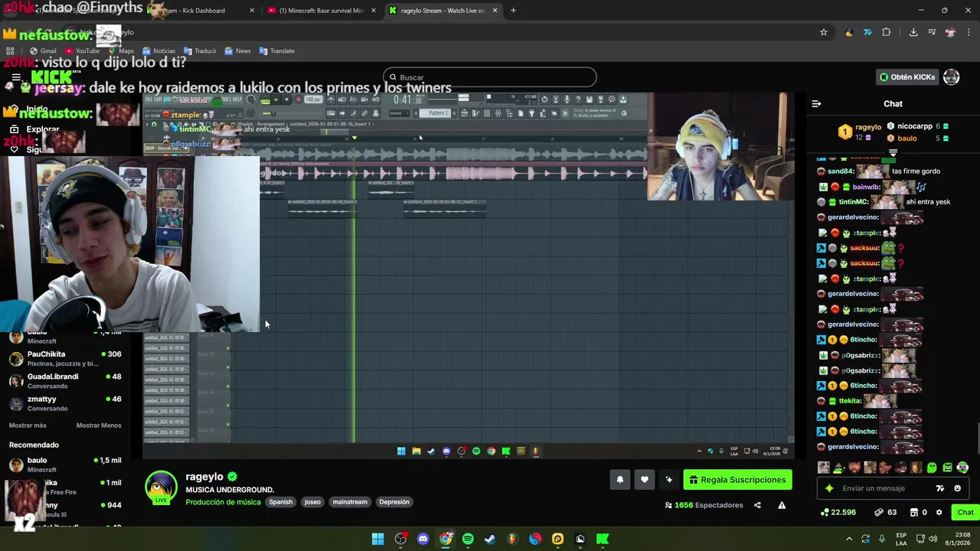Click Mostrar más in sidebar

(28, 425)
